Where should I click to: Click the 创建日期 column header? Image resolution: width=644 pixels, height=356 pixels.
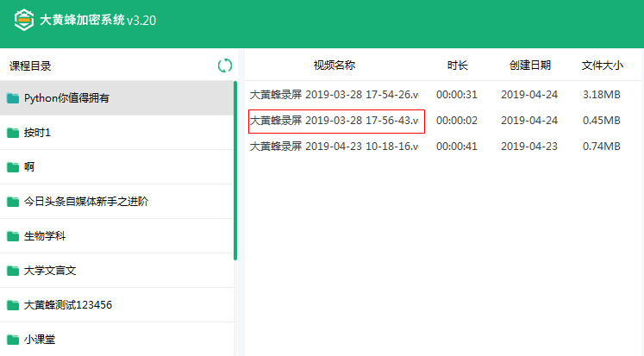(x=529, y=66)
